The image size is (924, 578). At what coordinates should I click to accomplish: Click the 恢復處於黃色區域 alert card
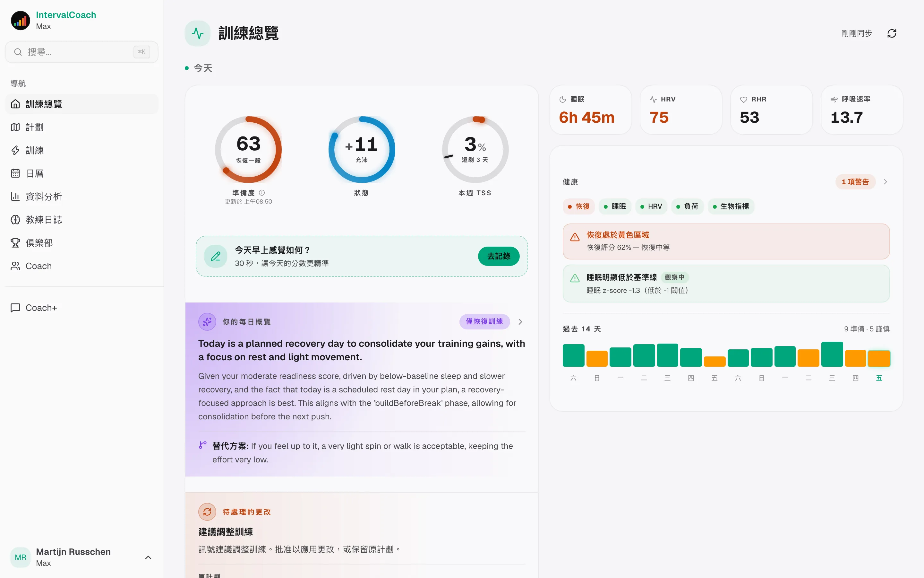[x=726, y=241]
